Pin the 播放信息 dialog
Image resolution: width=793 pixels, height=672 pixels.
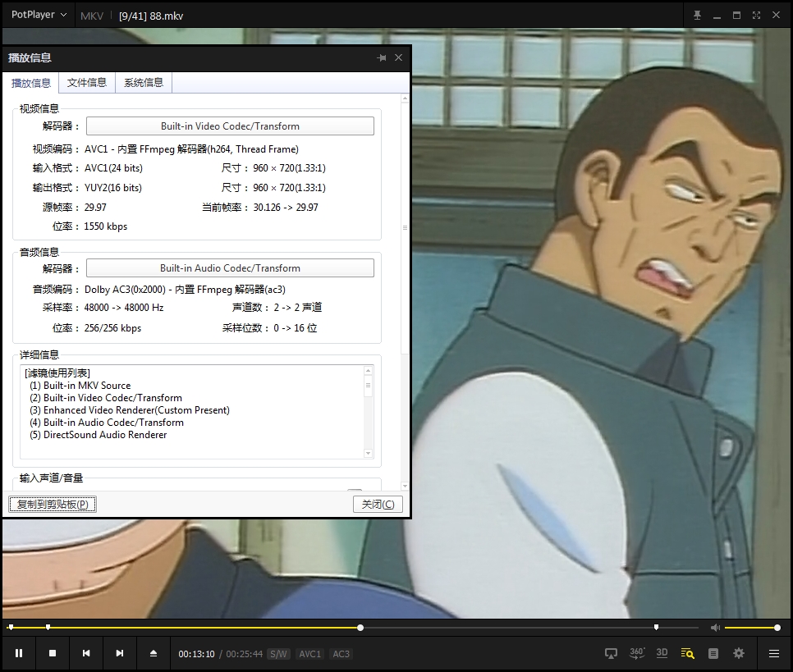point(382,57)
